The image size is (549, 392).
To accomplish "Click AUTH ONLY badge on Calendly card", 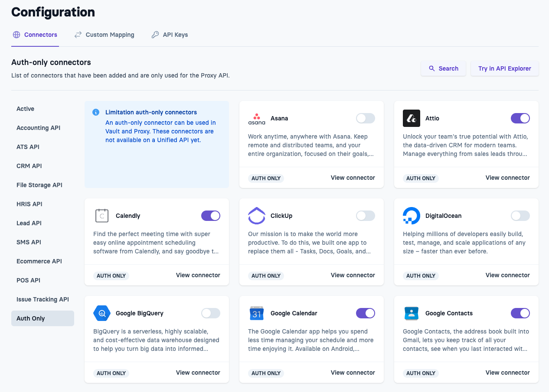I will click(x=111, y=275).
